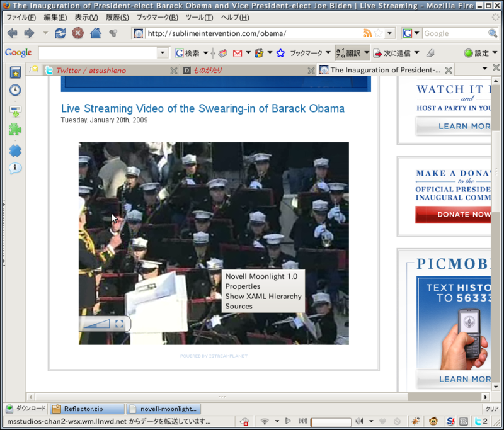504x430 pixels.
Task: Open the search engine selector dropdown
Action: click(416, 33)
